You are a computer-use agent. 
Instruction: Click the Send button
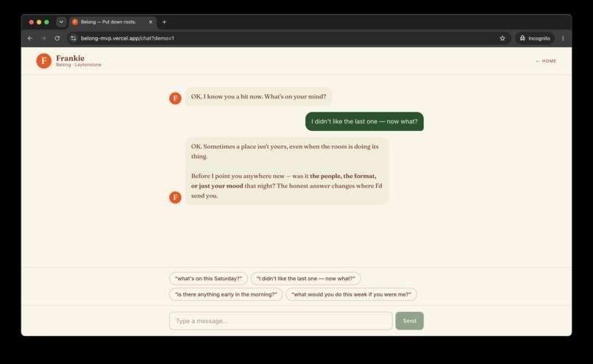(x=410, y=321)
